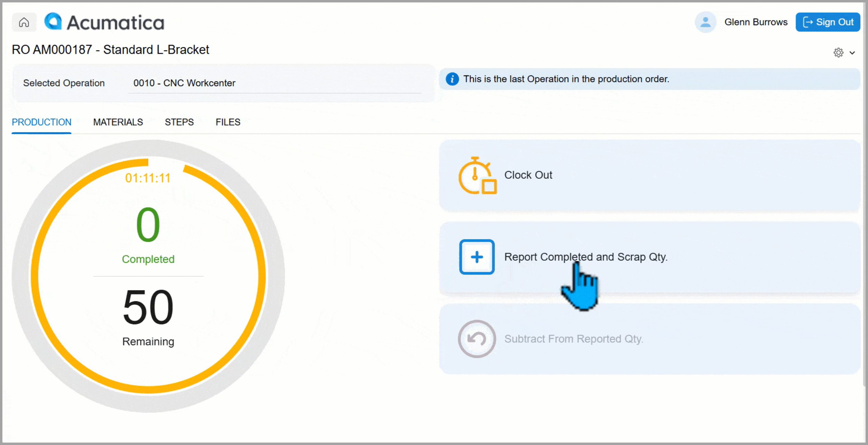Click Glenn Burrows user name

[756, 22]
